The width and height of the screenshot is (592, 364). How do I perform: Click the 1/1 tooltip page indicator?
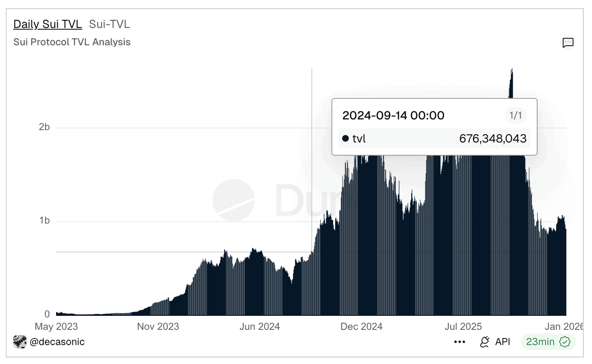(x=515, y=115)
